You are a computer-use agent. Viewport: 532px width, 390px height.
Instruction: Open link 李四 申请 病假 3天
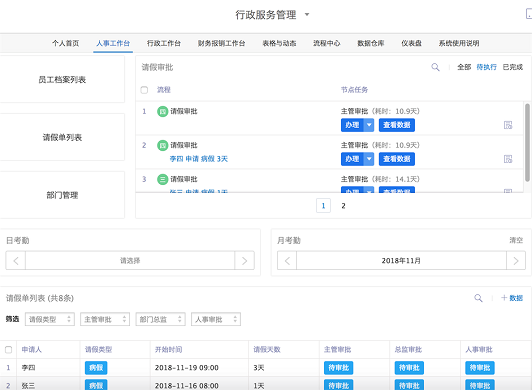click(199, 159)
